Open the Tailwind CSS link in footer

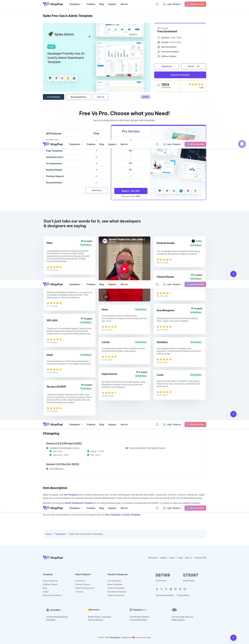tap(200, 558)
